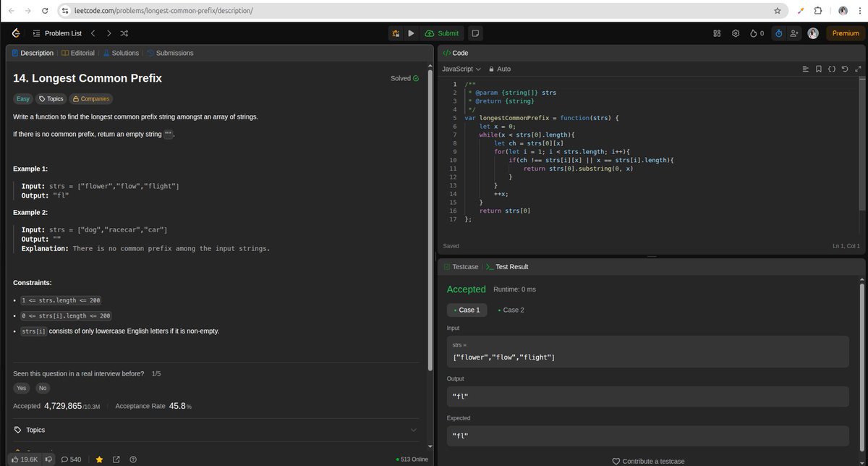Start the stopwatch timer icon

[778, 33]
